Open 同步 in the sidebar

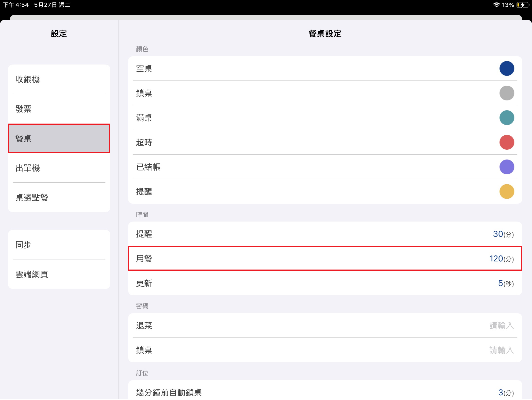point(59,245)
